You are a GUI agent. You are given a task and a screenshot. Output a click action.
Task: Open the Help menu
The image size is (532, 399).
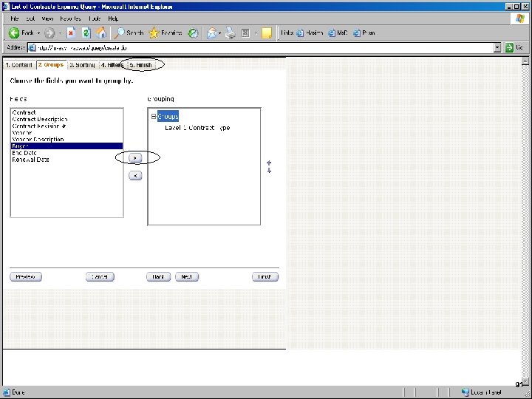[x=113, y=18]
